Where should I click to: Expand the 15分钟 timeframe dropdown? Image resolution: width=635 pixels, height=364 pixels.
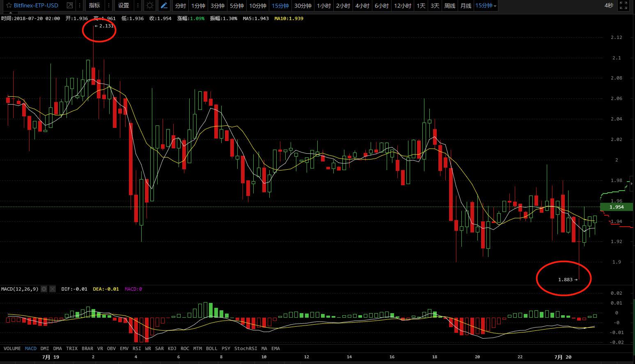[x=486, y=6]
